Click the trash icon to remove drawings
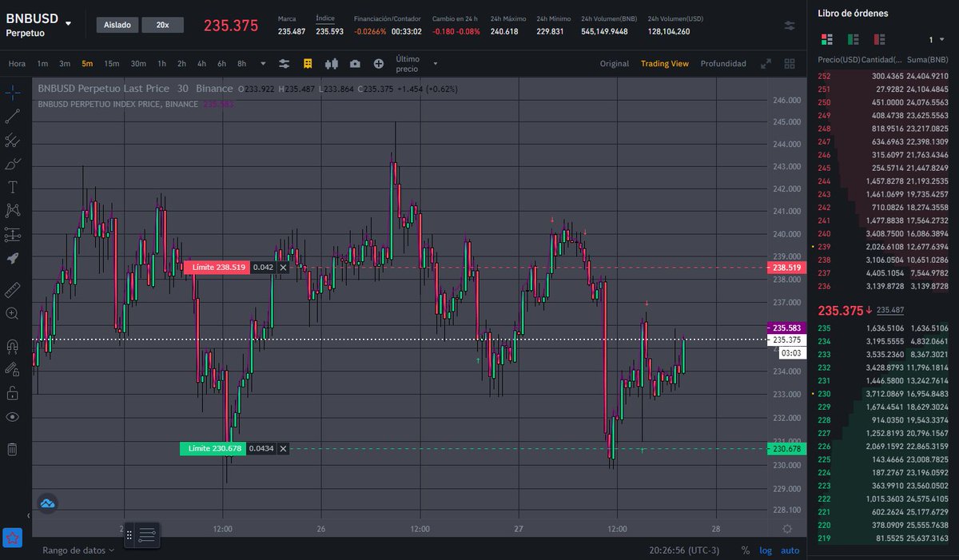This screenshot has width=959, height=560. point(12,449)
